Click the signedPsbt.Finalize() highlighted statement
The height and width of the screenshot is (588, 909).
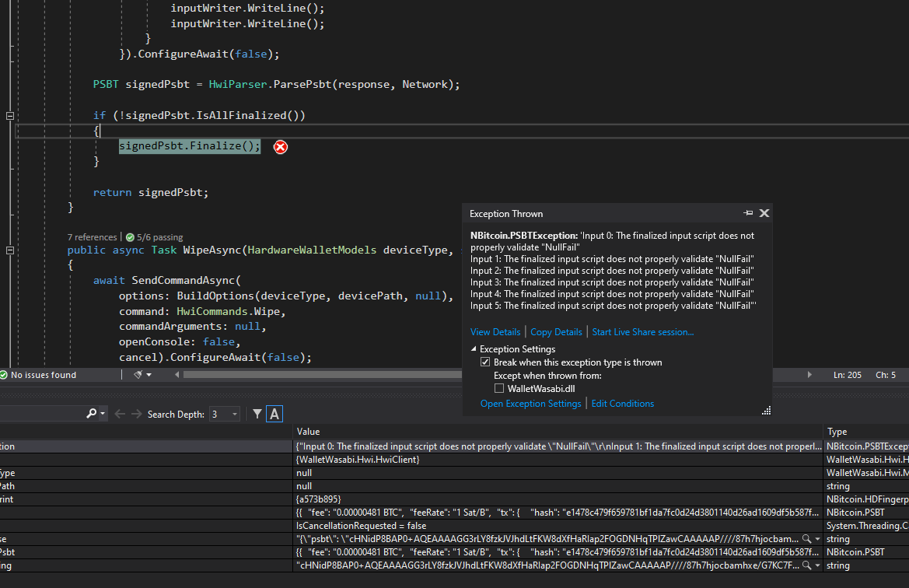pyautogui.click(x=190, y=145)
